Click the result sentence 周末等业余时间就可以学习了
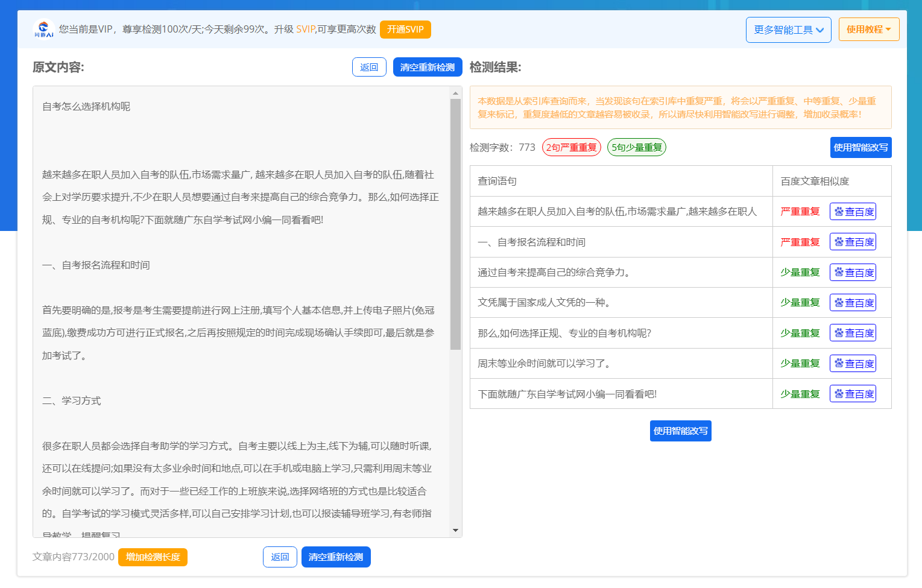This screenshot has width=922, height=588. [x=545, y=364]
